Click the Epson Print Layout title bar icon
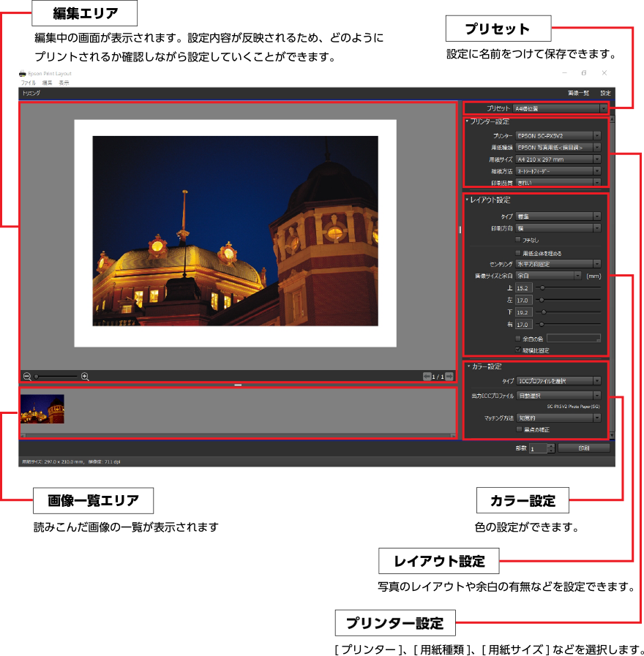 pyautogui.click(x=23, y=74)
